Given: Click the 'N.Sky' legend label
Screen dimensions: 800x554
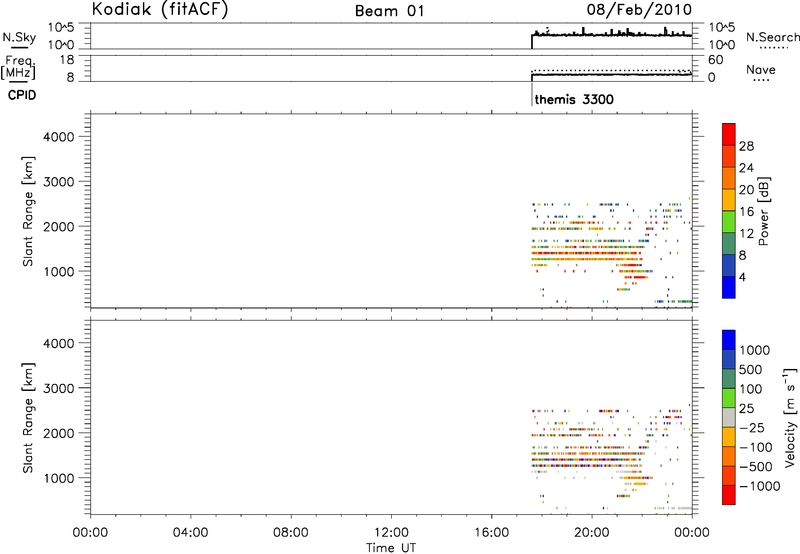Looking at the screenshot, I should click(19, 37).
